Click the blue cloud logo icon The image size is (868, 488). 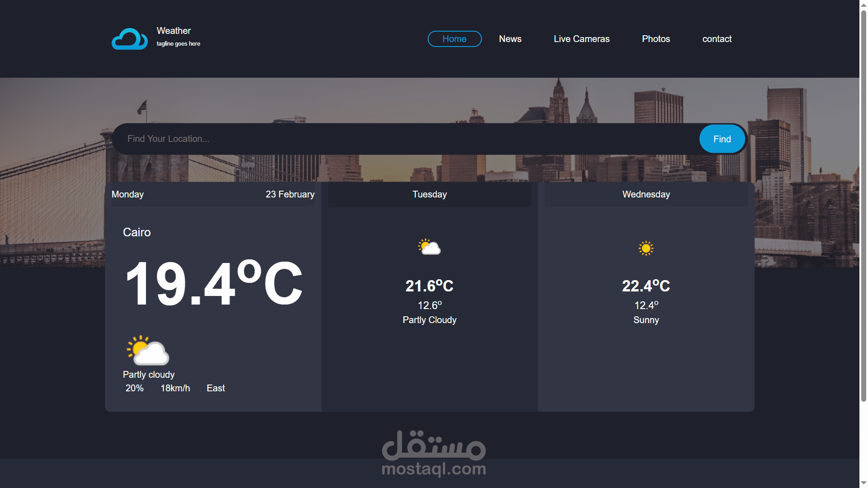point(130,39)
